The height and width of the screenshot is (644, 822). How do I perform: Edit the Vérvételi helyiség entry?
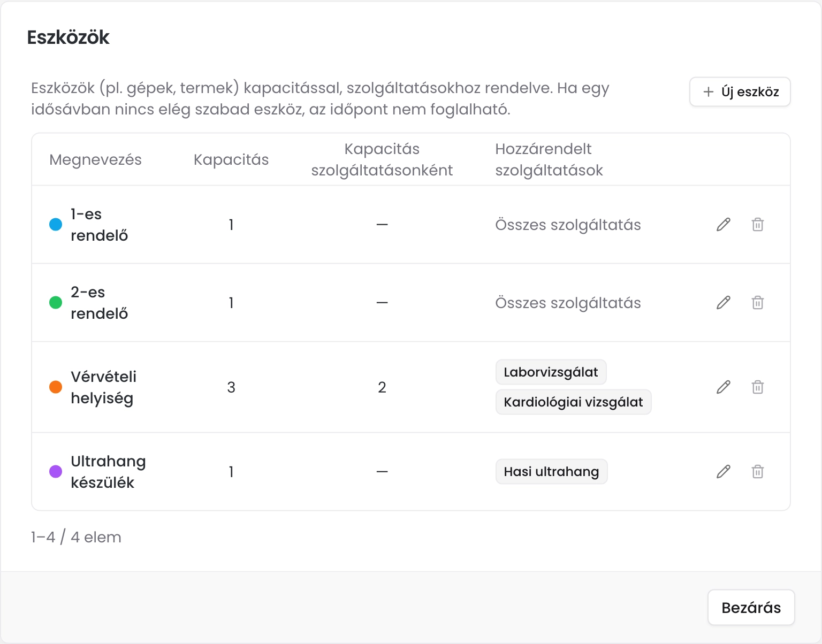click(x=724, y=387)
